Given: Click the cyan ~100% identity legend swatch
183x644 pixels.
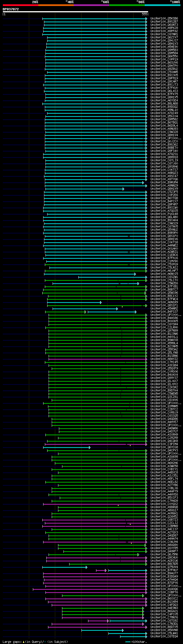Looking at the screenshot, I should click(162, 5).
